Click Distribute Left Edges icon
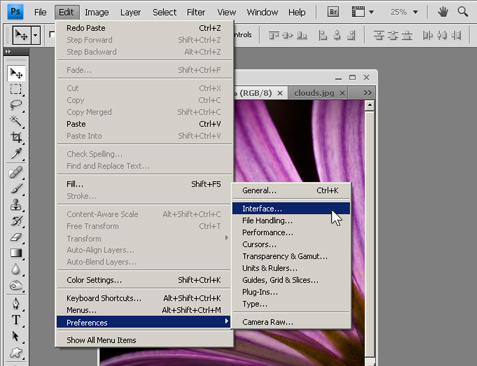The height and width of the screenshot is (366, 477). click(427, 35)
